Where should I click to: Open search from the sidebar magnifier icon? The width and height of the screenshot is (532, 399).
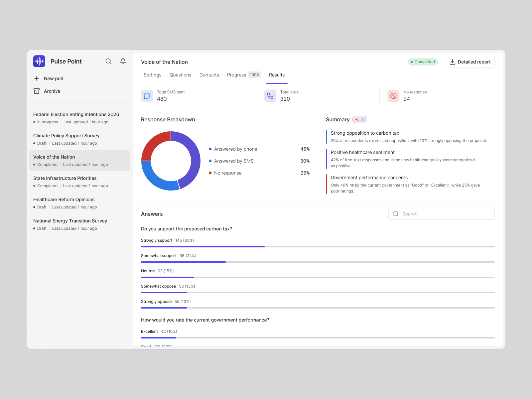pyautogui.click(x=108, y=61)
